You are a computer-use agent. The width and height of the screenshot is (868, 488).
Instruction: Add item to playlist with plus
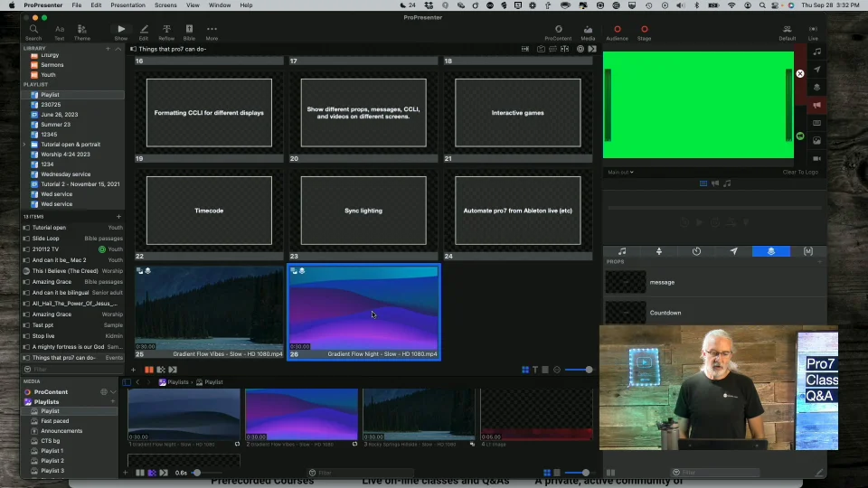pos(118,216)
